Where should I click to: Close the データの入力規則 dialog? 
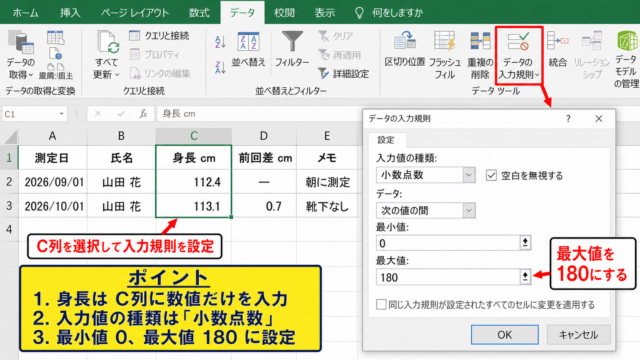599,119
